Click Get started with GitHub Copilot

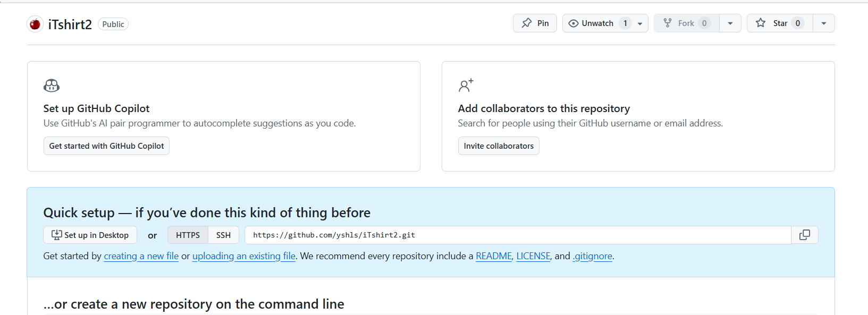[106, 146]
